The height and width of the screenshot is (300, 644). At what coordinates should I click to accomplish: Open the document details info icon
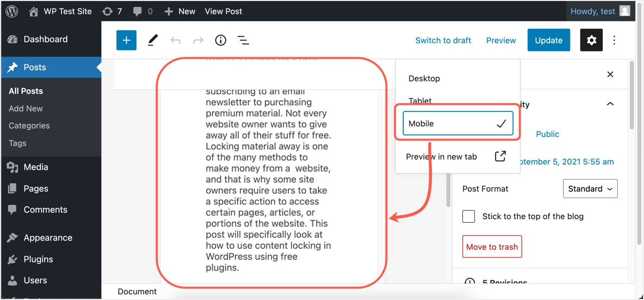(221, 41)
